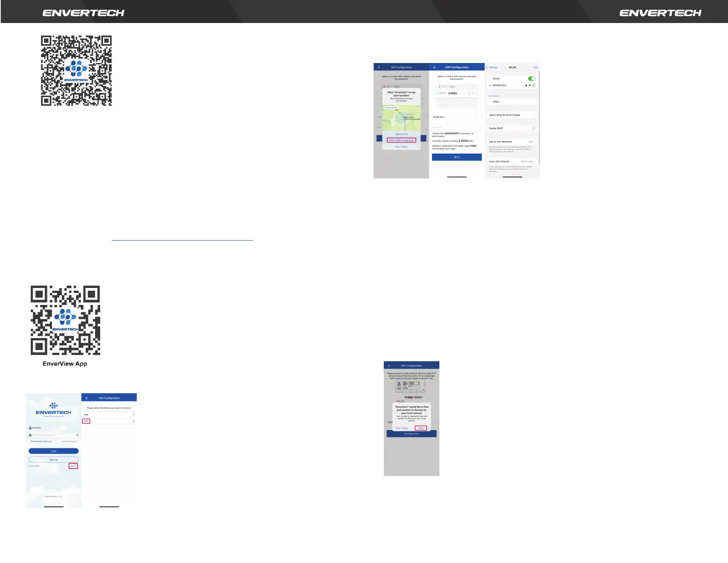
Task: Click the ENVERTECH logo in right header
Action: pyautogui.click(x=660, y=13)
